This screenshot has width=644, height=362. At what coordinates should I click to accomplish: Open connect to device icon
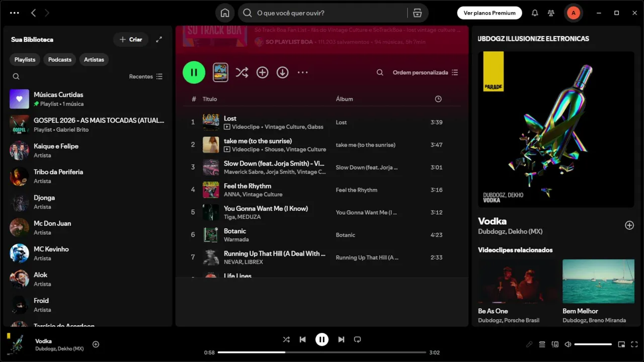555,344
